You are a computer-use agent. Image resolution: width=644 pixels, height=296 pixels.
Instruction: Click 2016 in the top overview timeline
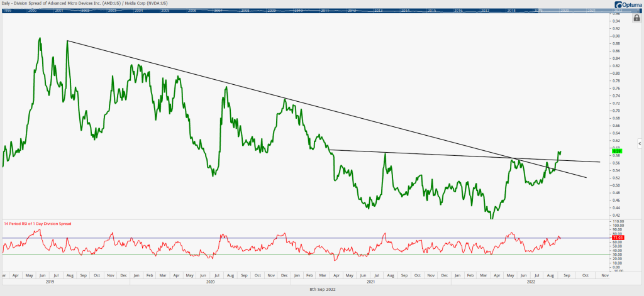pyautogui.click(x=458, y=11)
